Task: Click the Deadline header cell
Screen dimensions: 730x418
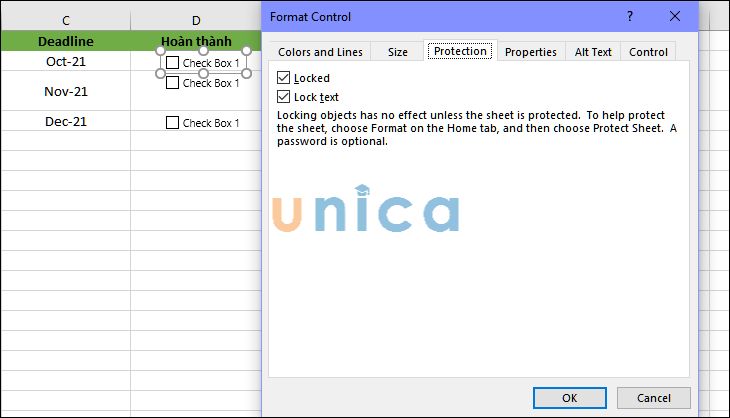Action: click(65, 42)
